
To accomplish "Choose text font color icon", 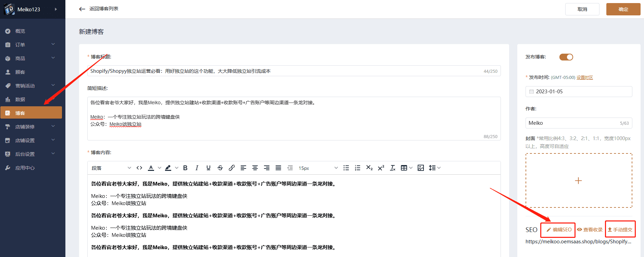I will [x=151, y=168].
